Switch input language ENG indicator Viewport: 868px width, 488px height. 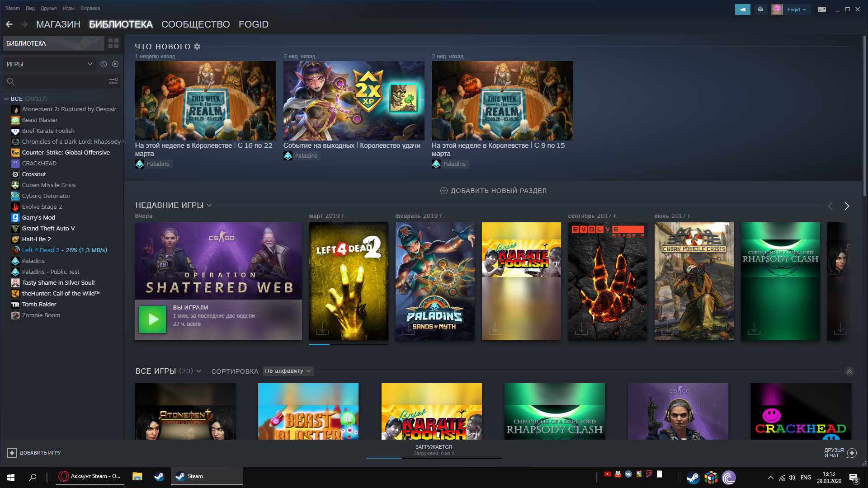coord(806,478)
